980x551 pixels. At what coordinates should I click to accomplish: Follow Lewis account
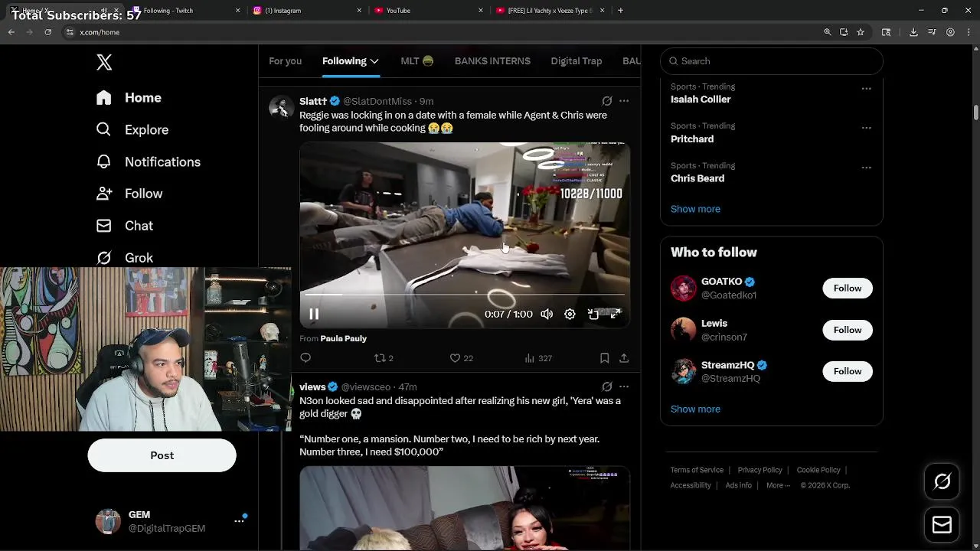848,330
